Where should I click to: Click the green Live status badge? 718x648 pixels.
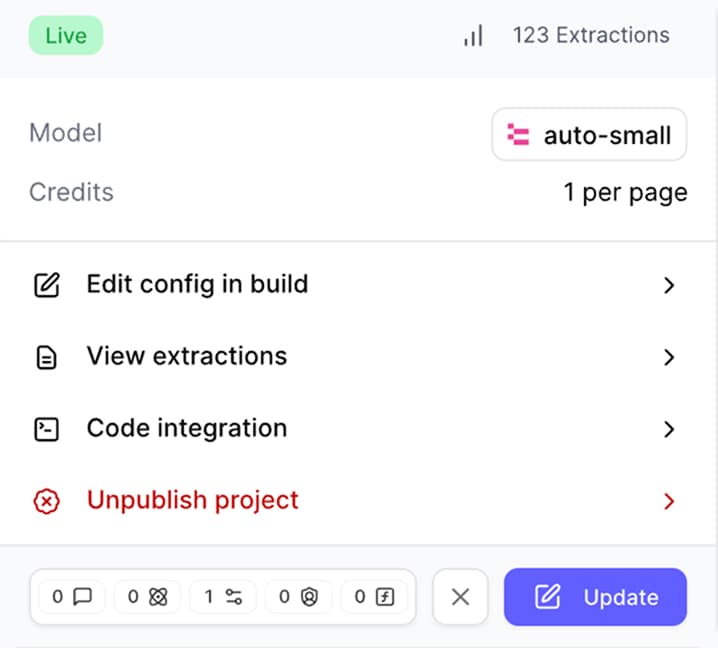pyautogui.click(x=66, y=36)
